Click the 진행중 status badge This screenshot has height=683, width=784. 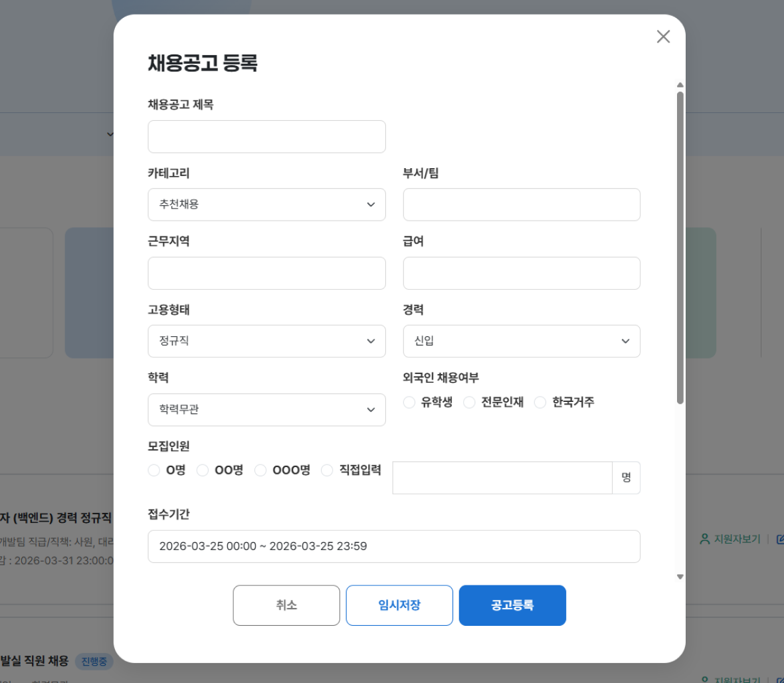94,662
